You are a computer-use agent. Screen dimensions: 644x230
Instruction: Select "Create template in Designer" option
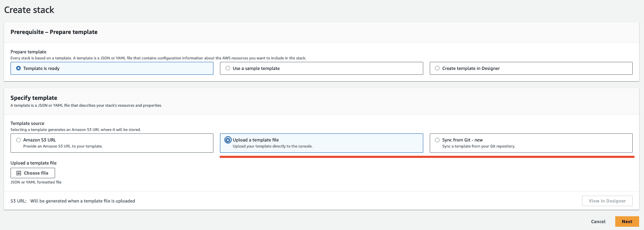(x=437, y=68)
